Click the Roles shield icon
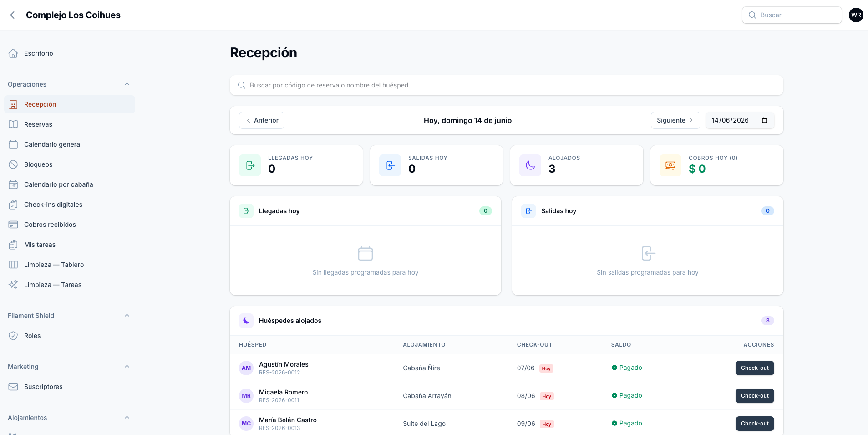Viewport: 868px width, 435px height. (x=13, y=336)
